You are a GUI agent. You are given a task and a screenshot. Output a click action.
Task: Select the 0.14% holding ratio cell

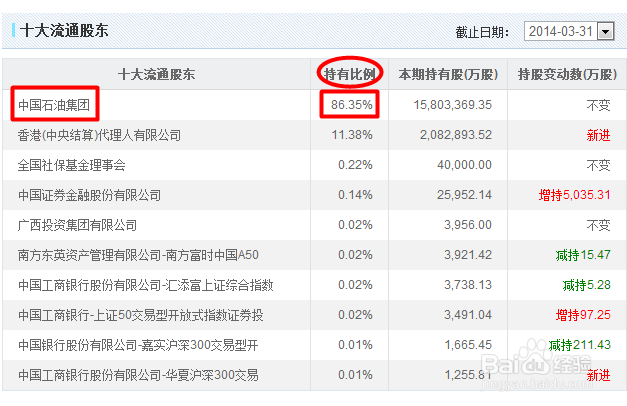pyautogui.click(x=355, y=195)
